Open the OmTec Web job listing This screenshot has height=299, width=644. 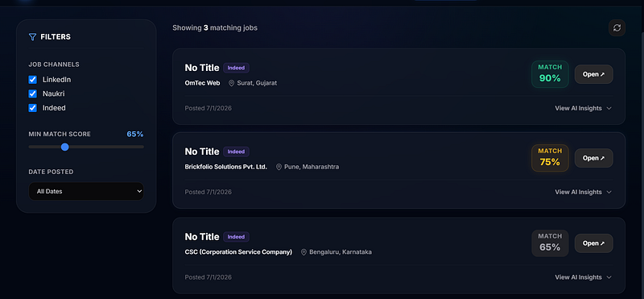[593, 74]
